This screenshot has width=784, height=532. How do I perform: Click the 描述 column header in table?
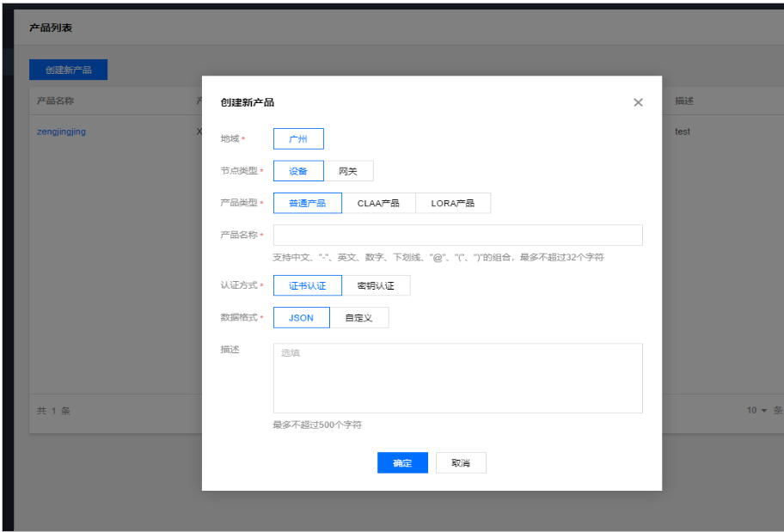pos(684,101)
